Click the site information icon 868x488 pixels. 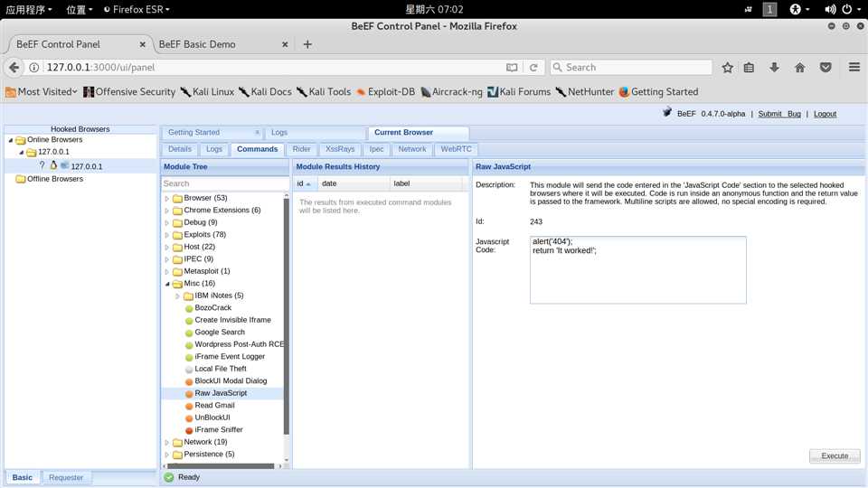(x=33, y=68)
